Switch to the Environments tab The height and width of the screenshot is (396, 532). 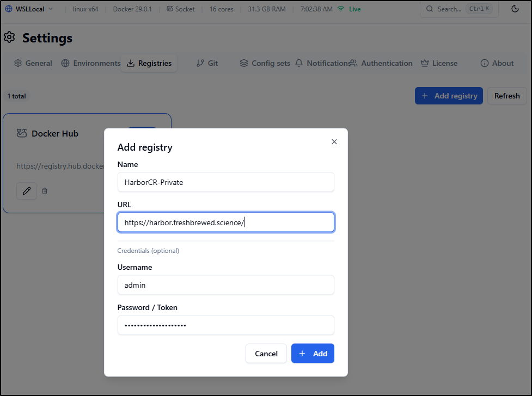[x=90, y=63]
